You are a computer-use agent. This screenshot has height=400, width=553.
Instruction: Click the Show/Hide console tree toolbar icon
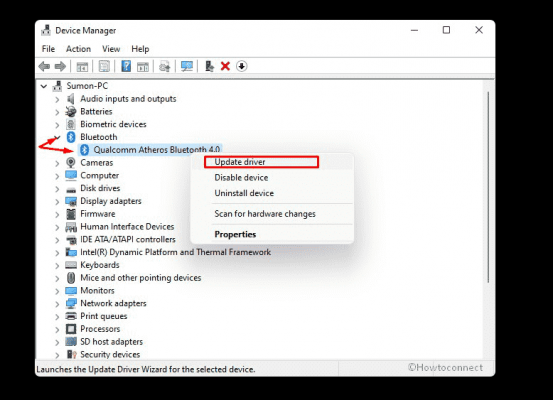[x=82, y=66]
